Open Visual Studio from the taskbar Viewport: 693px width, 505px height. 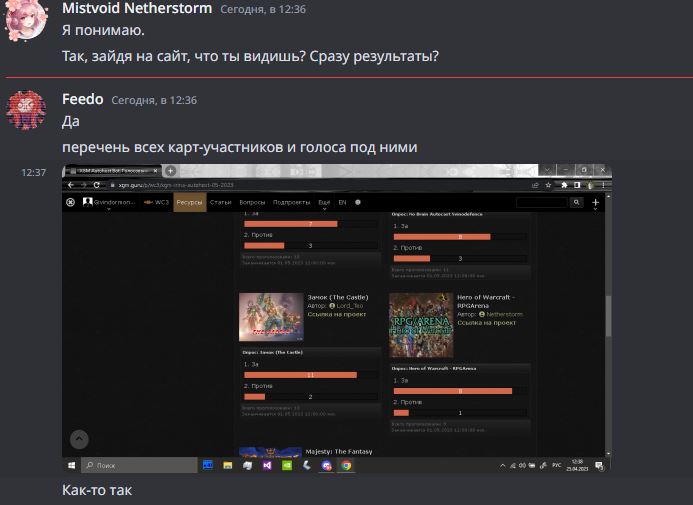267,465
